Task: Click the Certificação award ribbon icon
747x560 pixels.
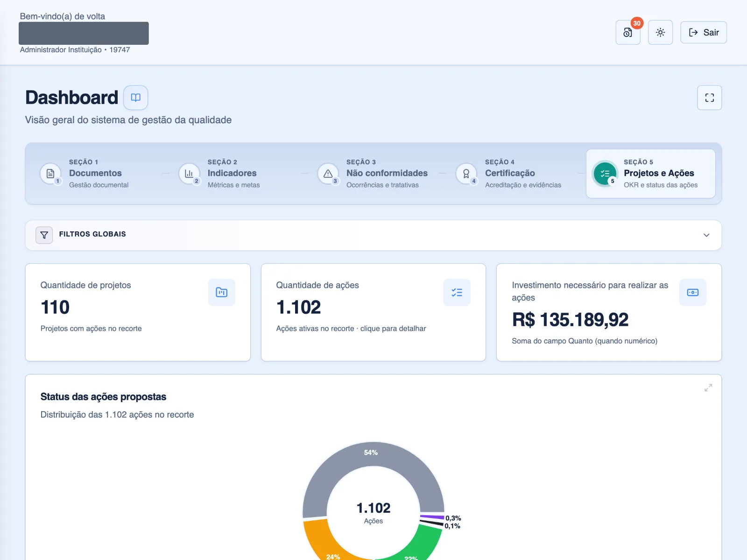Action: tap(466, 174)
